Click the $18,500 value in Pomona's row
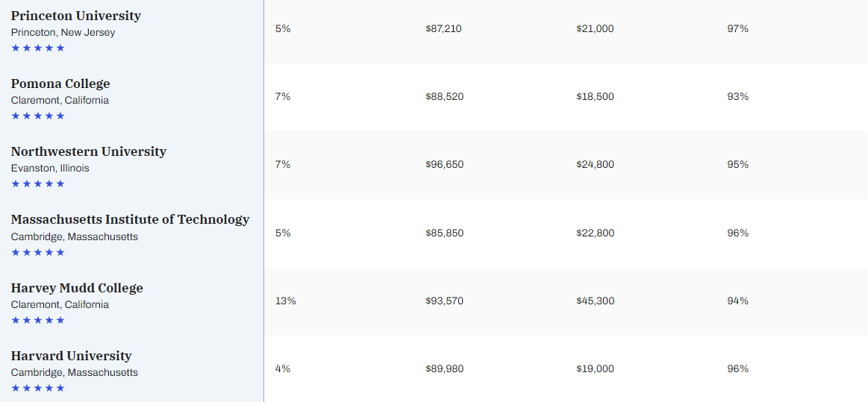Image resolution: width=868 pixels, height=402 pixels. (595, 97)
